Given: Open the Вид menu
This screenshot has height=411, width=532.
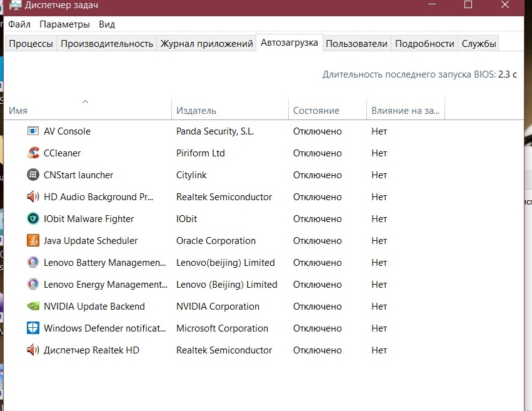Looking at the screenshot, I should coord(107,24).
